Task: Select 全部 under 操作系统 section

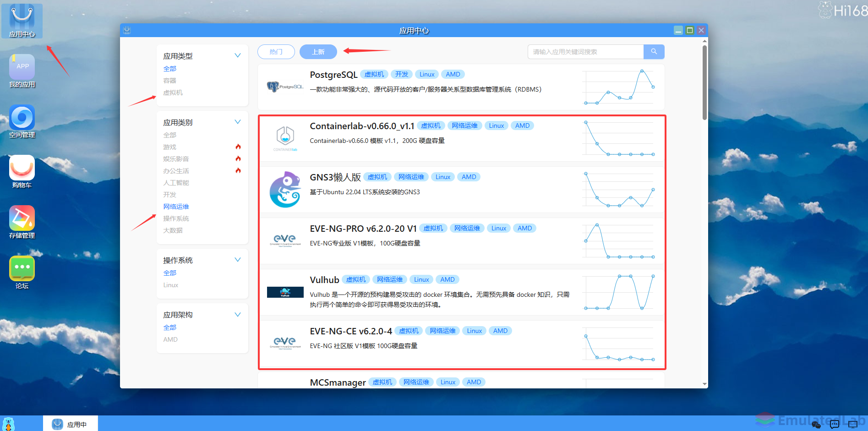Action: click(170, 273)
